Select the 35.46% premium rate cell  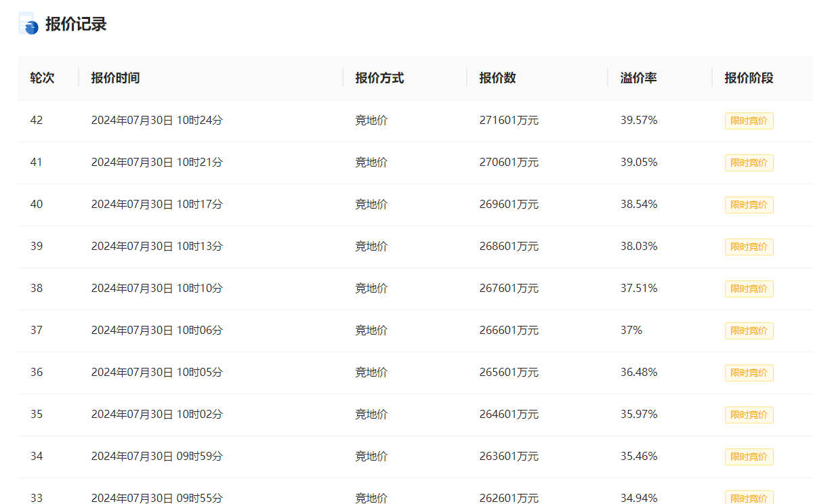click(x=638, y=457)
